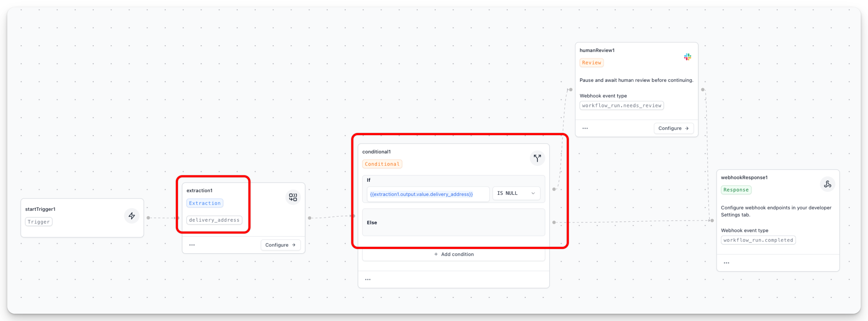Click the delivery_address tag on extraction1
This screenshot has width=868, height=321.
pyautogui.click(x=214, y=220)
